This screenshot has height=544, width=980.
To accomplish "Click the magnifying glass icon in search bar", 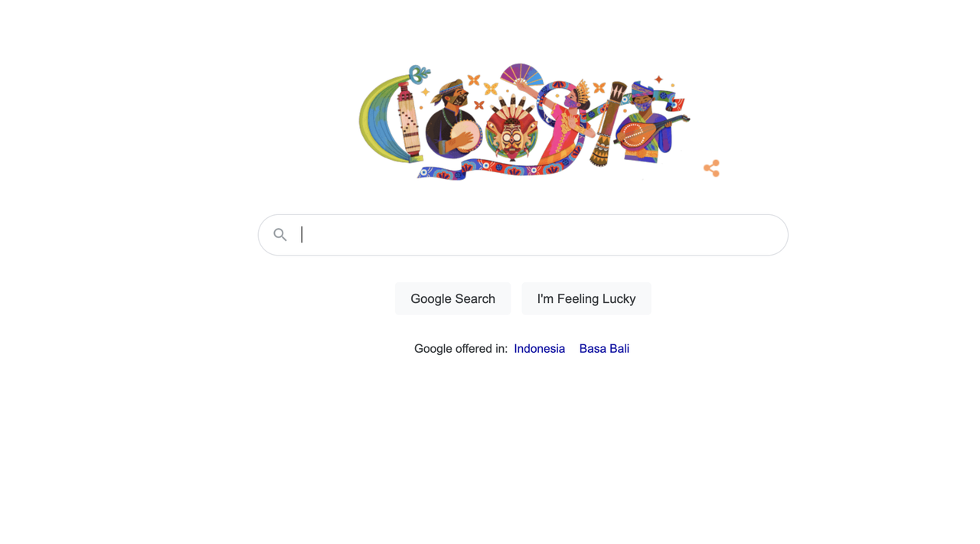I will pos(280,235).
